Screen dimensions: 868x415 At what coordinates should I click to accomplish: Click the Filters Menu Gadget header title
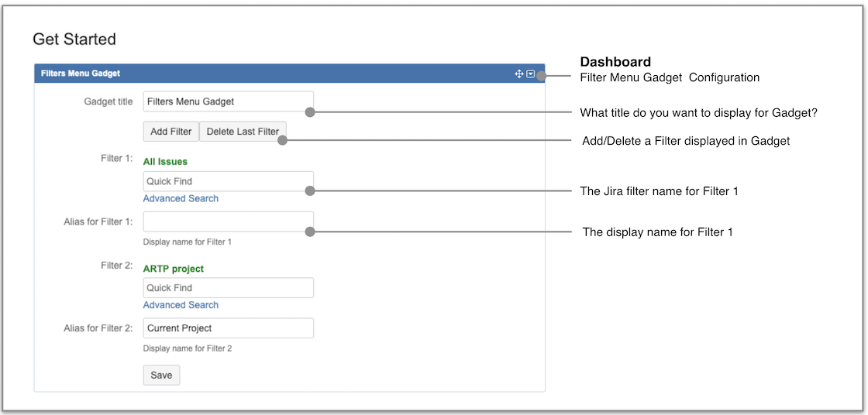(x=81, y=74)
